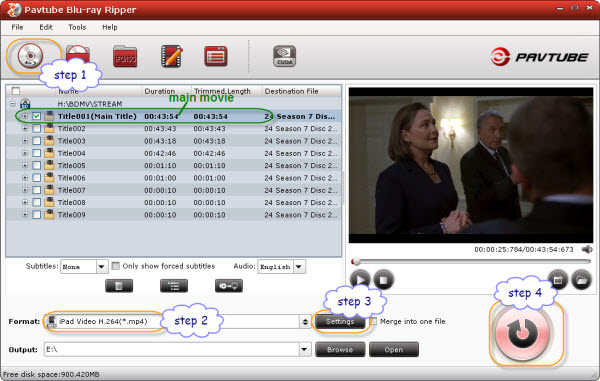Viewport: 600px width, 381px height.
Task: Select the Title004 row name
Action: click(x=72, y=153)
